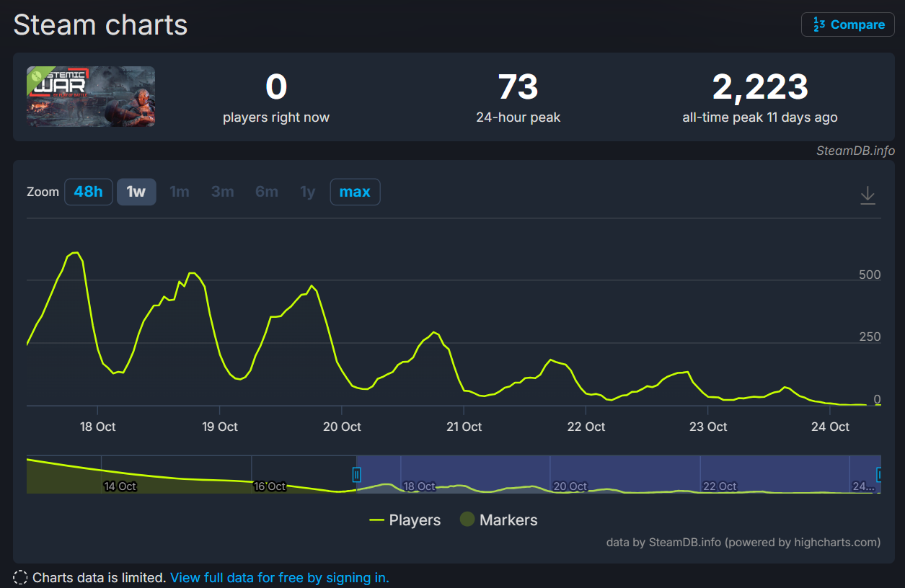Download the chart data via arrow icon

click(868, 195)
